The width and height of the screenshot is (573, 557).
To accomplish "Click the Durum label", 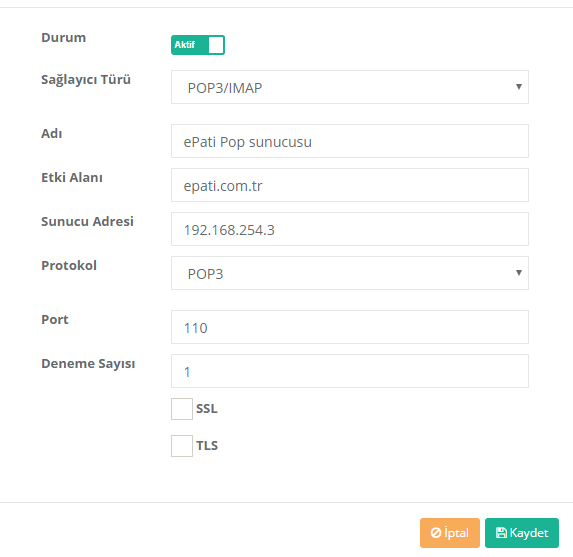I will tap(64, 38).
